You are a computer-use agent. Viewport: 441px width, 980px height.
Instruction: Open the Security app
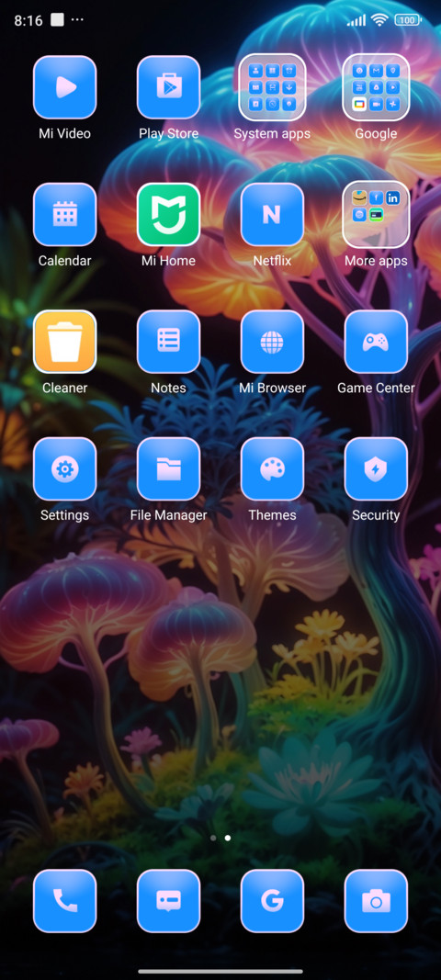pyautogui.click(x=376, y=468)
